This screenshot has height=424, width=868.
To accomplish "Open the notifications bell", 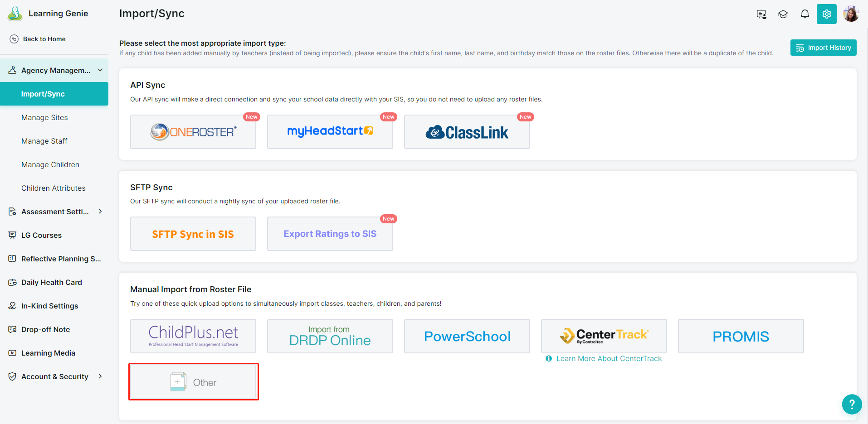I will click(x=805, y=14).
